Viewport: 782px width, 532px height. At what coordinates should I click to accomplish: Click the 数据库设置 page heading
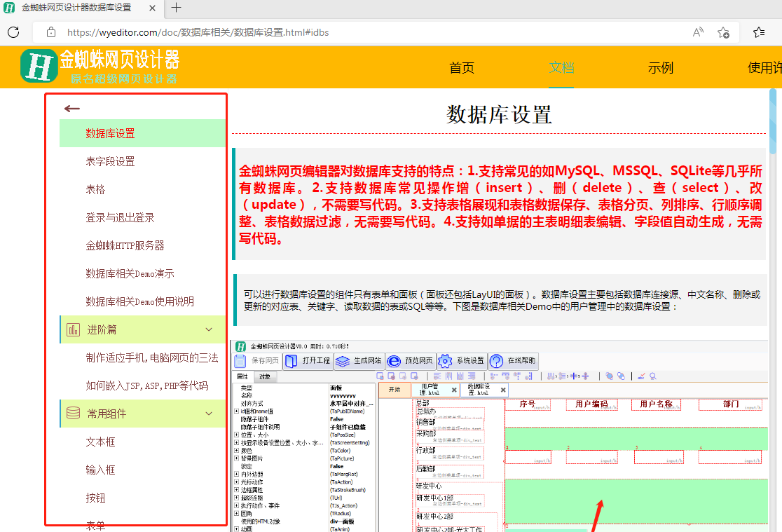click(x=499, y=114)
